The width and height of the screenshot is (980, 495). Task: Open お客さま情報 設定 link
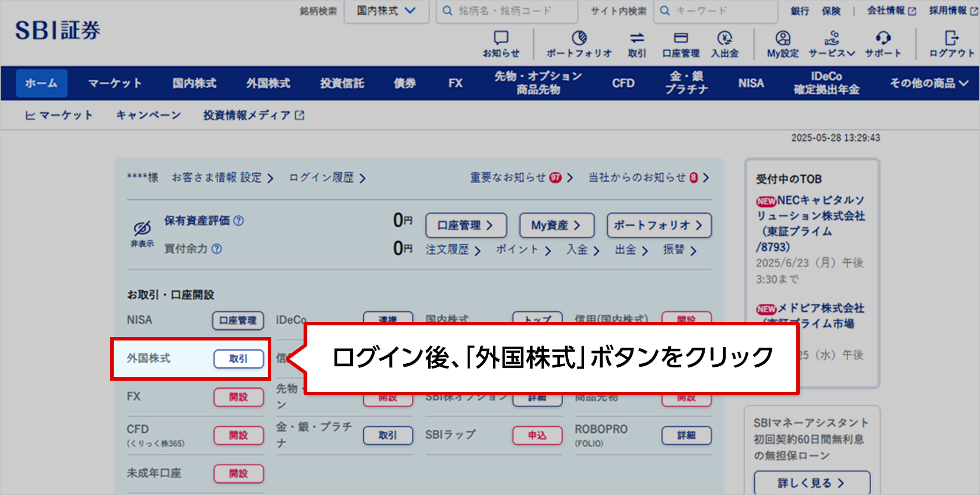click(x=222, y=178)
